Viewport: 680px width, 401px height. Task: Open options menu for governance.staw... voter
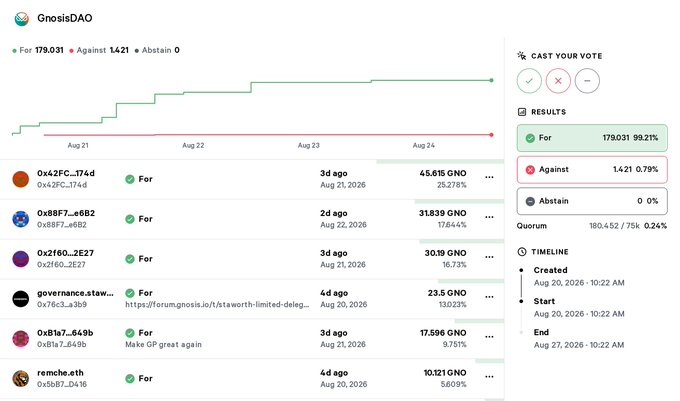coord(489,297)
